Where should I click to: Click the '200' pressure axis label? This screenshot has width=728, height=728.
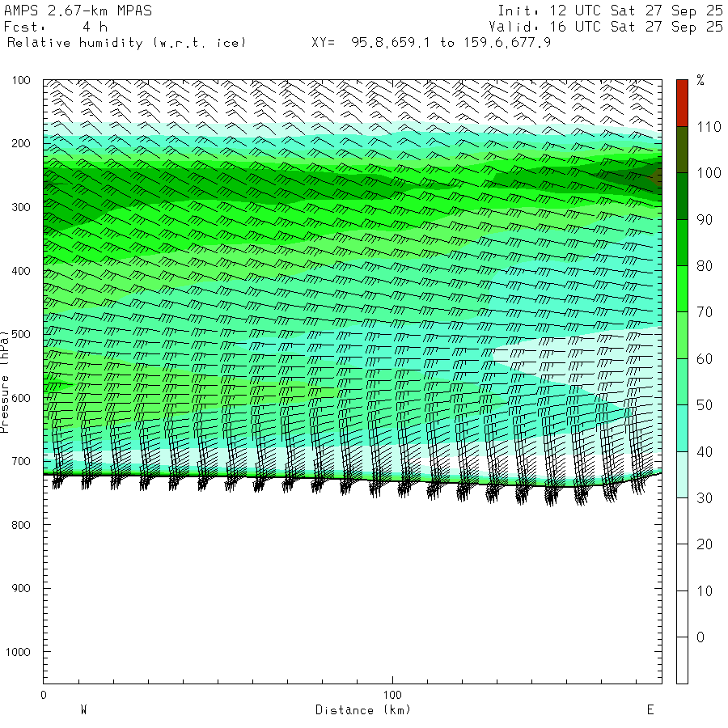point(21,143)
